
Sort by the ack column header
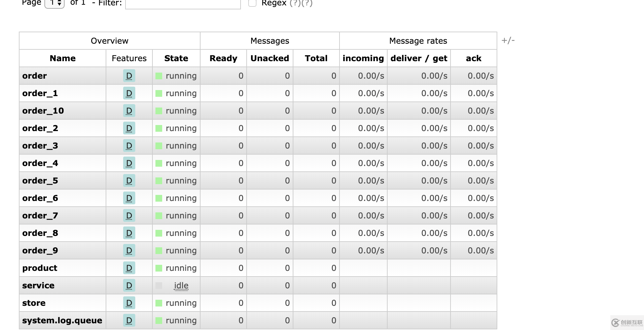pyautogui.click(x=474, y=58)
